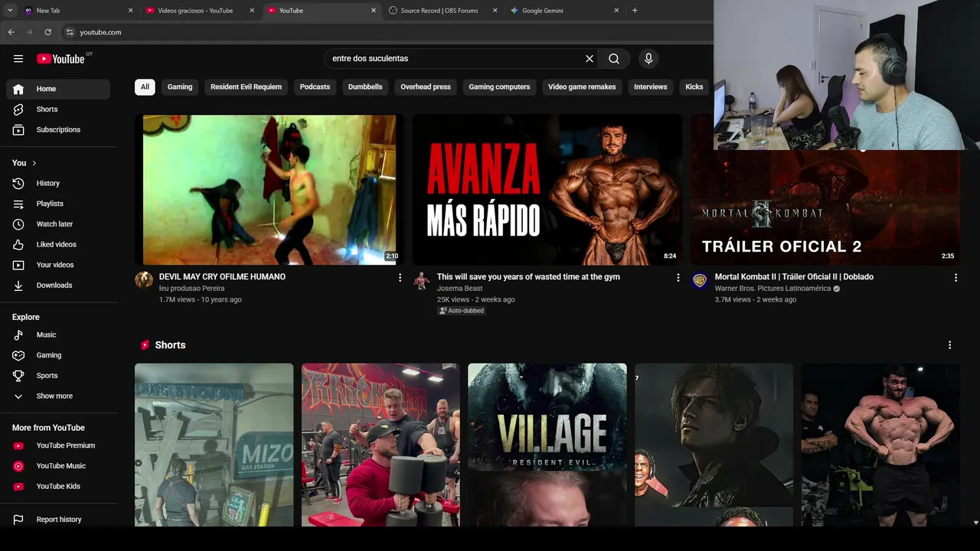Open Mortal Kombat II Tráiler Oficial title
This screenshot has height=551, width=980.
[x=794, y=277]
